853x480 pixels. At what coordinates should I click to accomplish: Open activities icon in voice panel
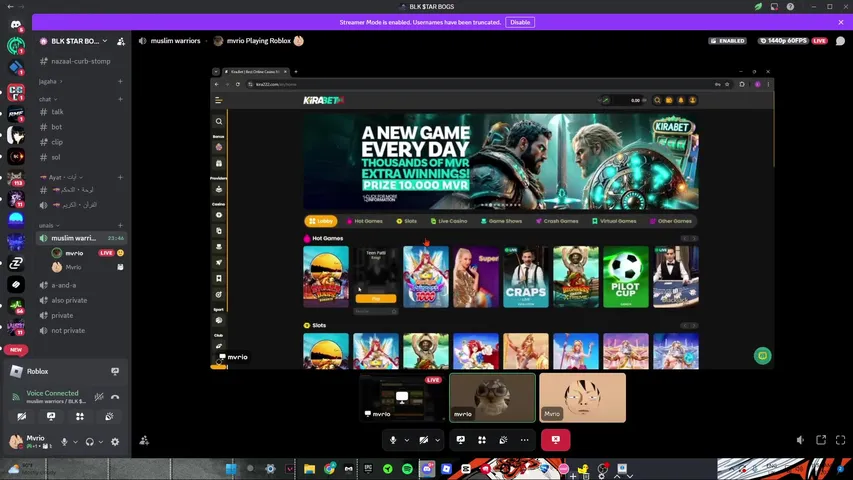tap(80, 416)
